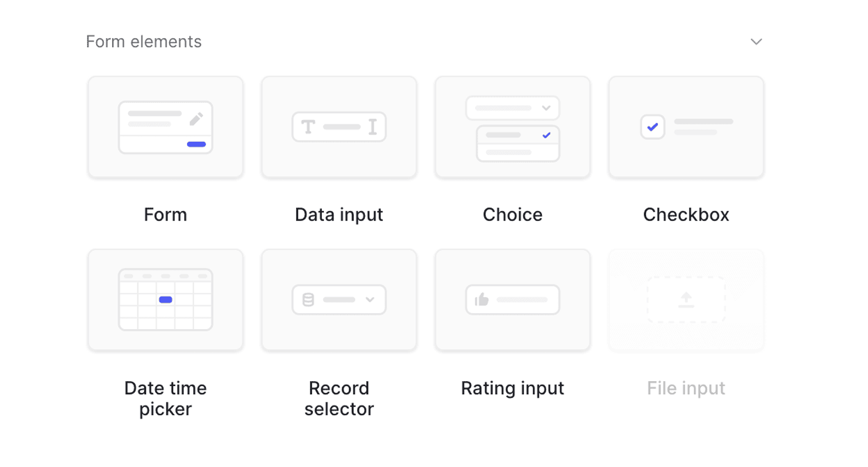868x467 pixels.
Task: Select the Form element card
Action: point(165,127)
